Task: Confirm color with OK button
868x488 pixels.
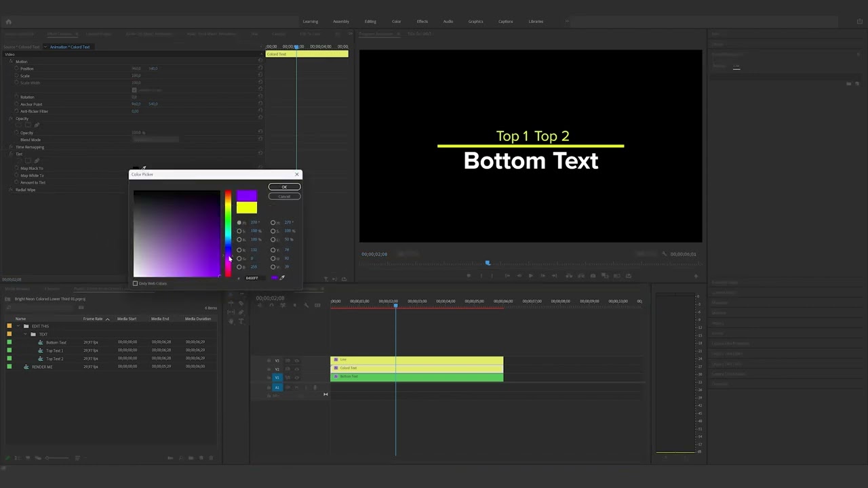Action: [284, 187]
